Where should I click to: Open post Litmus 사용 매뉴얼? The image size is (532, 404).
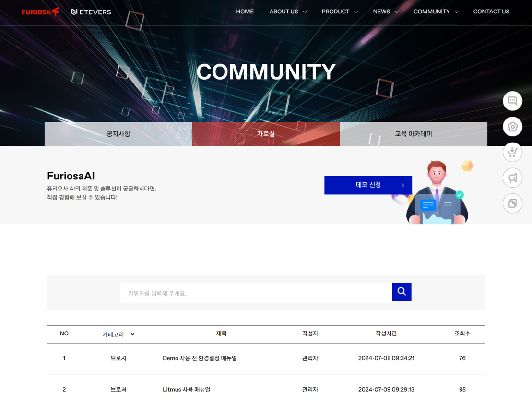coord(186,390)
